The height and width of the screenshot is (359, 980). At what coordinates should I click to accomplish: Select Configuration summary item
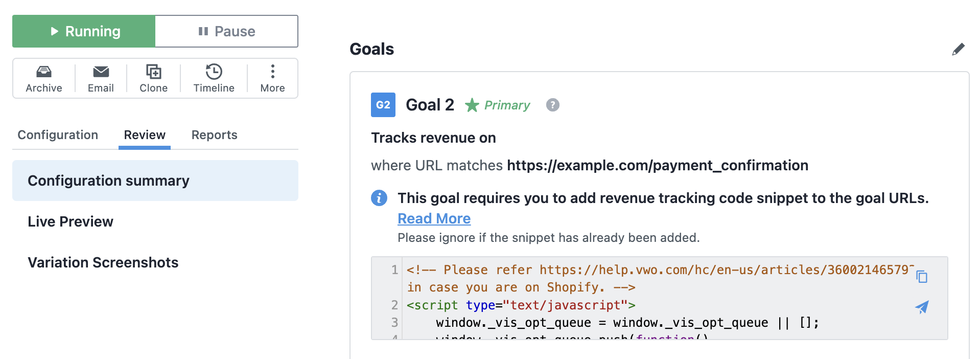coord(155,181)
